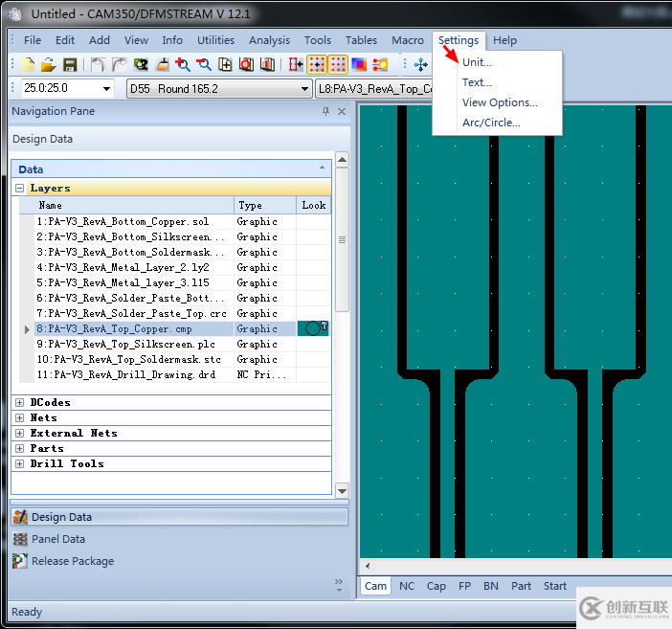672x629 pixels.
Task: Open the Panel Data section
Action: pos(58,539)
